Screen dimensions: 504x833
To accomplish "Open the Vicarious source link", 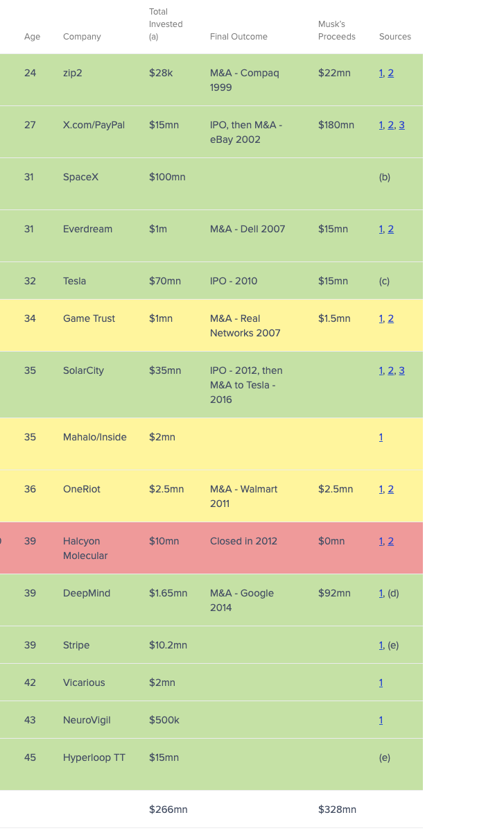I will tap(381, 682).
